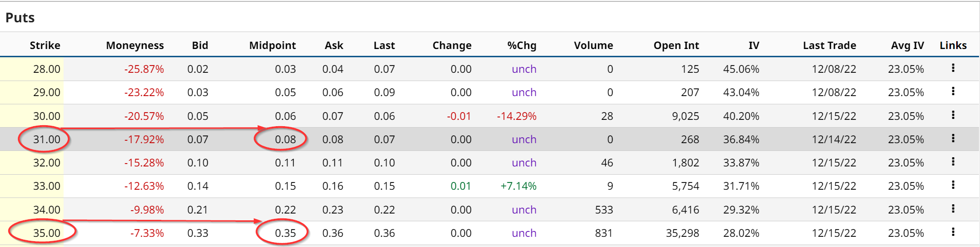The width and height of the screenshot is (980, 247).
Task: Click the -14.29% change value
Action: click(516, 116)
